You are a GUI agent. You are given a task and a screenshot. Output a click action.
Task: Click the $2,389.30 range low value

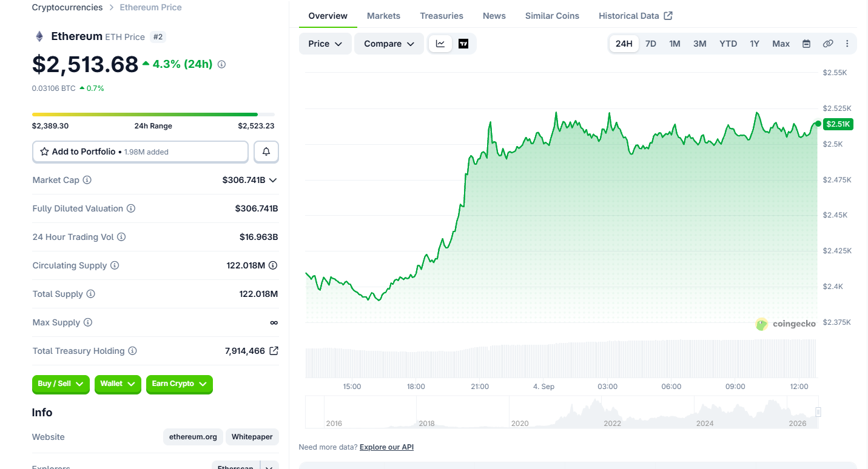[x=50, y=126]
